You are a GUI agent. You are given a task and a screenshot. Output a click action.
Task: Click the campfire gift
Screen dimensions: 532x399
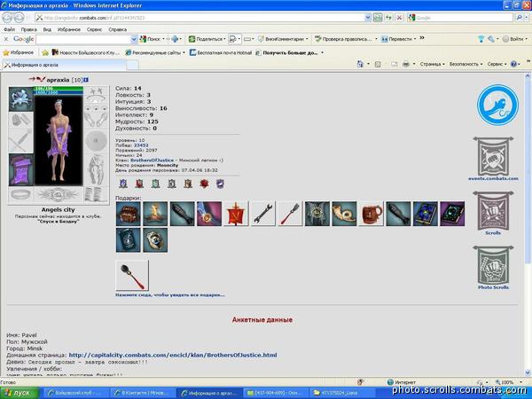pos(155,214)
